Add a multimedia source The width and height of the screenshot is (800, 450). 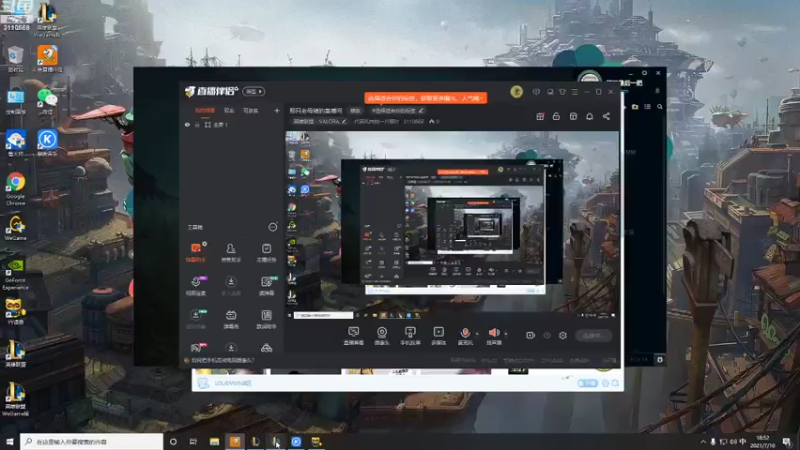pyautogui.click(x=438, y=336)
